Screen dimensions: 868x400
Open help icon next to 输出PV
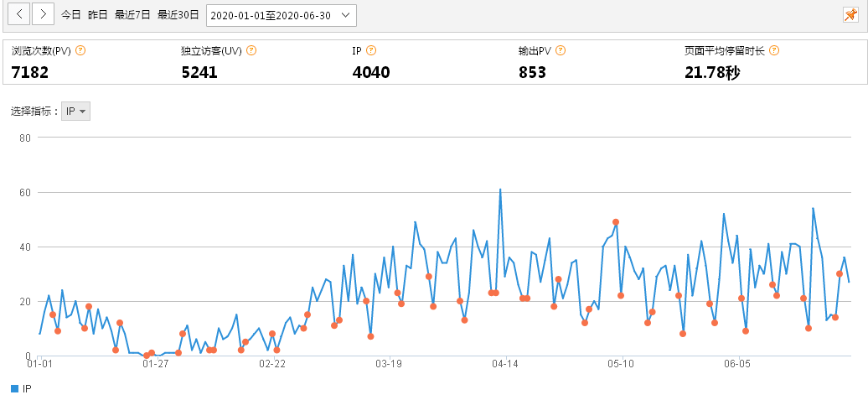[561, 50]
